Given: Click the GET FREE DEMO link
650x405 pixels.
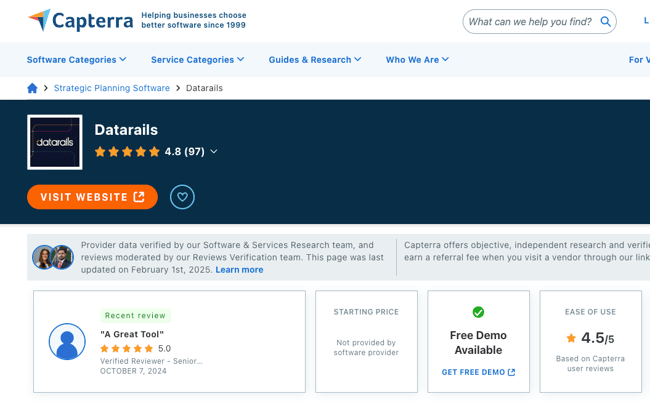Looking at the screenshot, I should click(478, 372).
